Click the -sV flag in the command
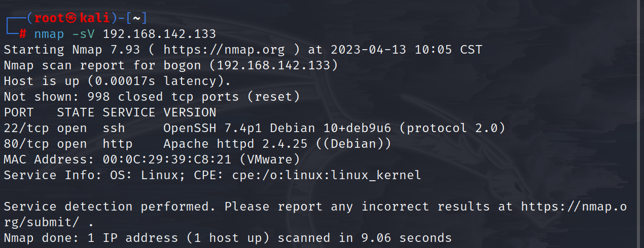The width and height of the screenshot is (644, 248). [84, 34]
